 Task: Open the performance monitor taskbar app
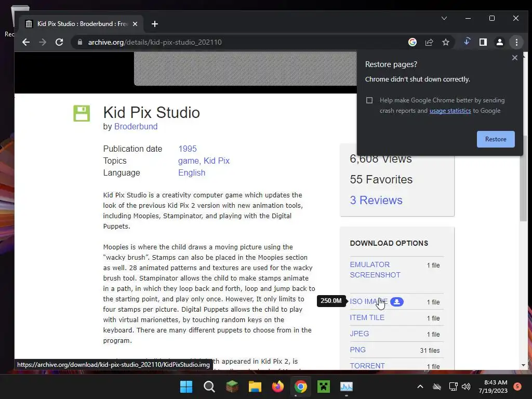coord(347,387)
